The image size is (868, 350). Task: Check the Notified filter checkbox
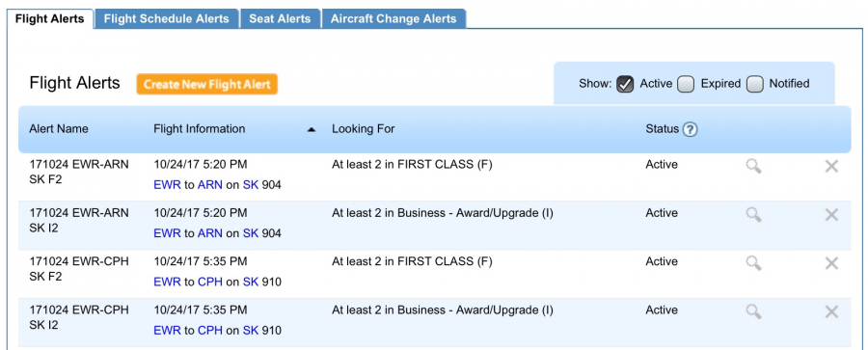[754, 84]
